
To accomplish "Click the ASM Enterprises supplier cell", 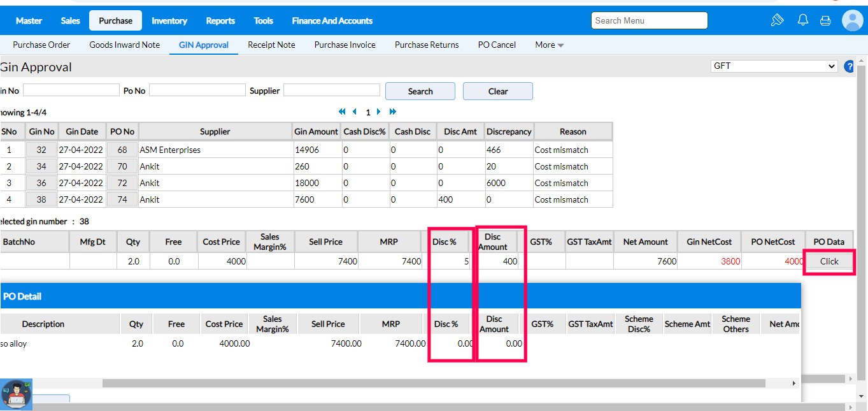I will tap(215, 150).
